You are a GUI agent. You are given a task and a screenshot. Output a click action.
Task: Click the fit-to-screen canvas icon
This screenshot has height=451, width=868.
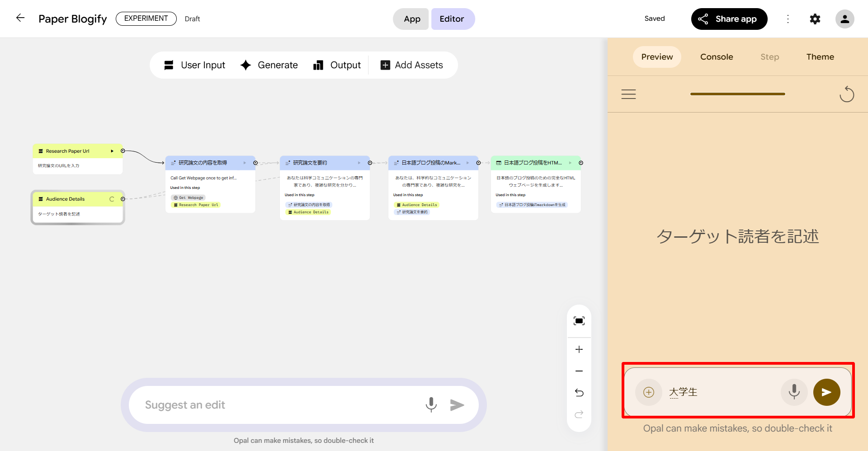tap(579, 321)
